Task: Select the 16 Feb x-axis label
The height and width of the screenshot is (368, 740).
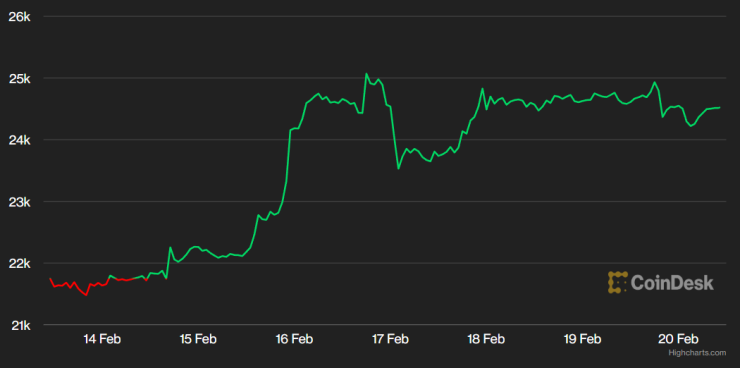Action: tap(294, 338)
